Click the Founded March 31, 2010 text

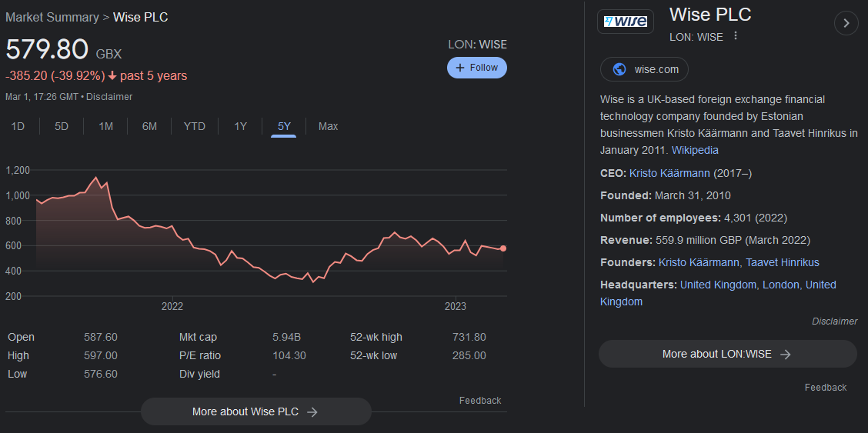point(666,195)
